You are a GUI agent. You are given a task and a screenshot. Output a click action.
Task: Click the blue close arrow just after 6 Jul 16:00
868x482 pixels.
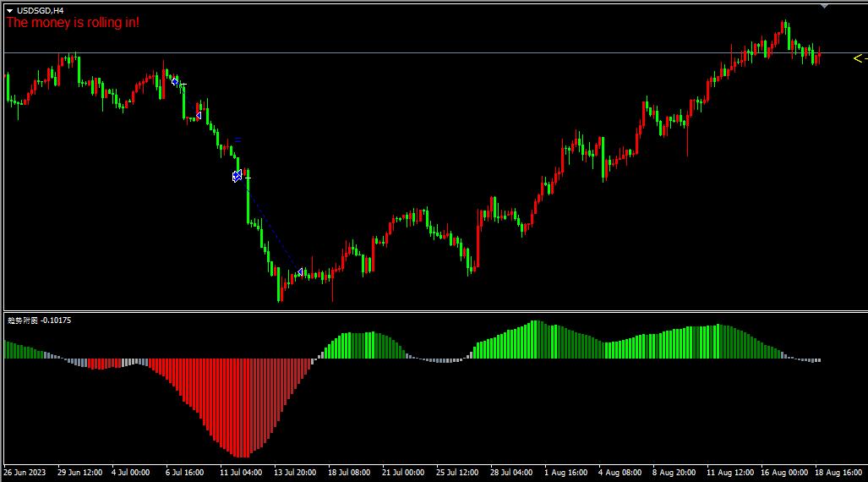pyautogui.click(x=198, y=115)
